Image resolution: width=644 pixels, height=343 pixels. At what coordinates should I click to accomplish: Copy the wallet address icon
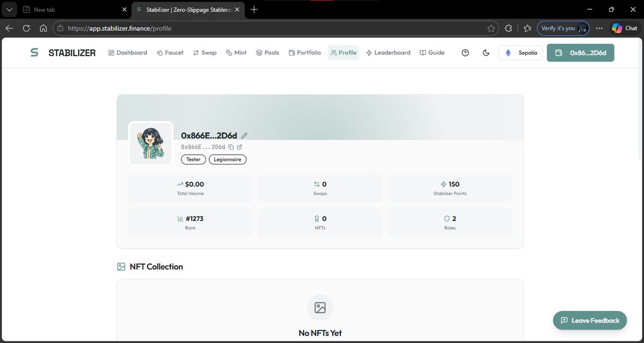(231, 147)
